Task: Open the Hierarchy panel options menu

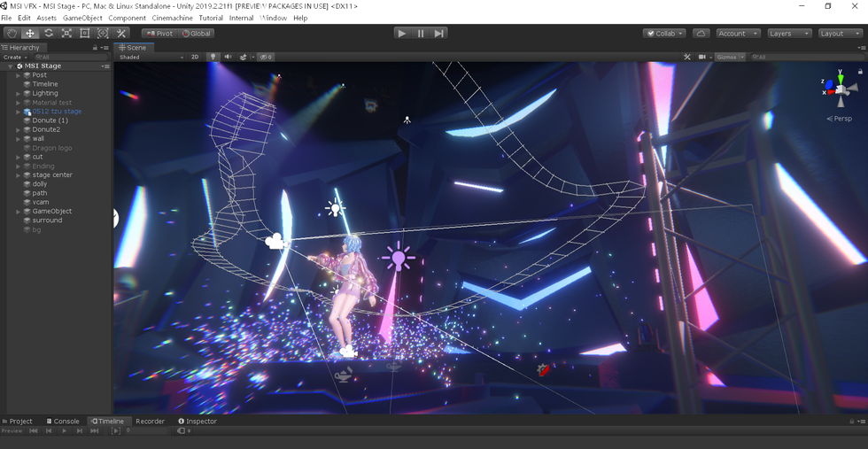Action: pos(105,48)
